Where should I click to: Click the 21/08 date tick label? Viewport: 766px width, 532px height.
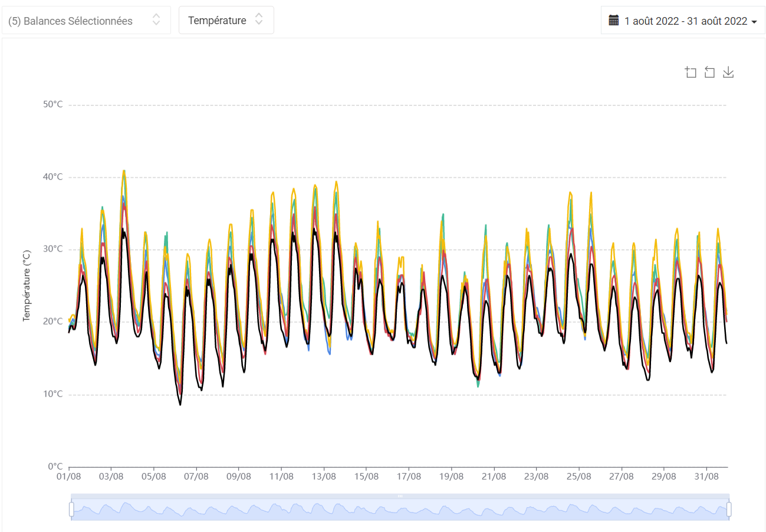(494, 477)
